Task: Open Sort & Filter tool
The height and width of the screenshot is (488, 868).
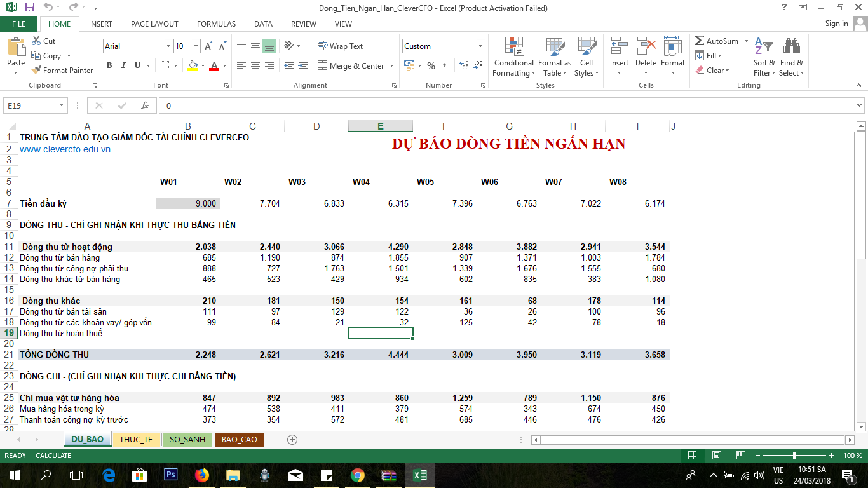Action: (x=764, y=57)
